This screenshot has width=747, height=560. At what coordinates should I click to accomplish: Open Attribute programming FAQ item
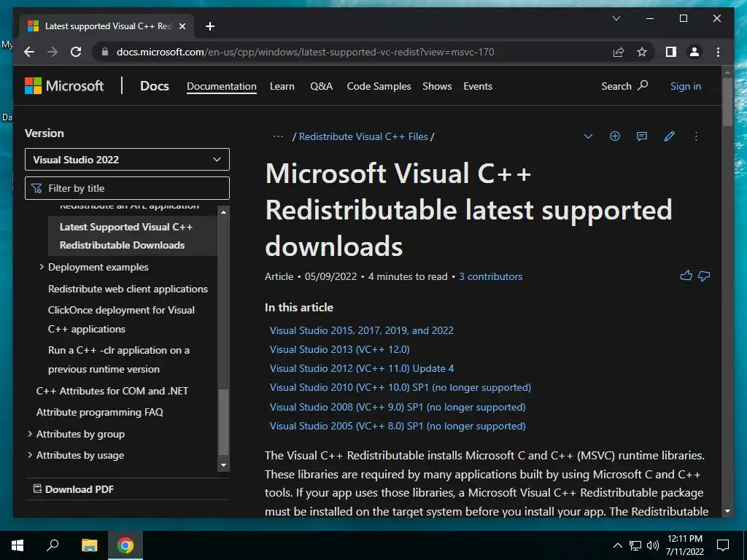99,413
